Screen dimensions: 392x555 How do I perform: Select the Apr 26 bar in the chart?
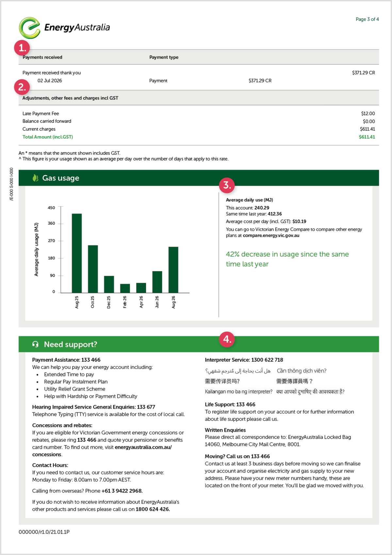(141, 288)
